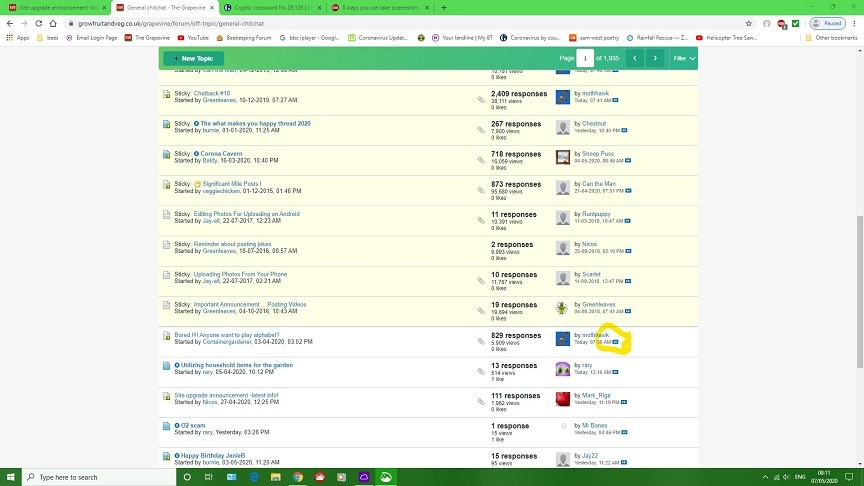
Task: Click the paperclip icon in Bored alphabet row
Action: (481, 342)
